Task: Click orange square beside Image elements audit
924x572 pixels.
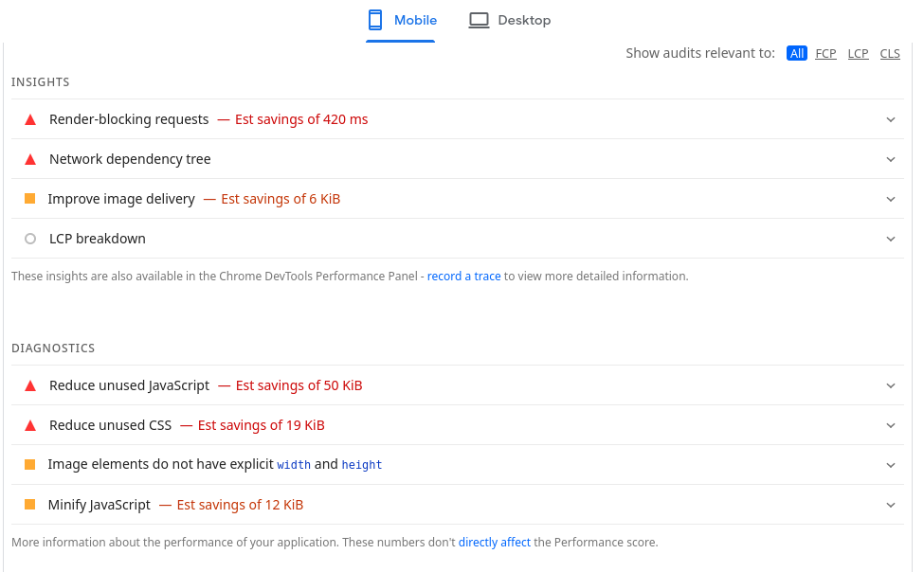Action: [x=30, y=465]
